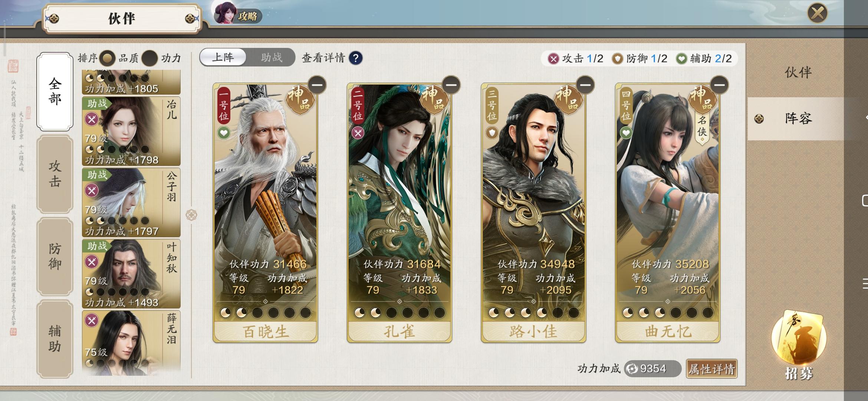Collapse the list with divider handle
Image resolution: width=868 pixels, height=401 pixels.
pyautogui.click(x=191, y=215)
